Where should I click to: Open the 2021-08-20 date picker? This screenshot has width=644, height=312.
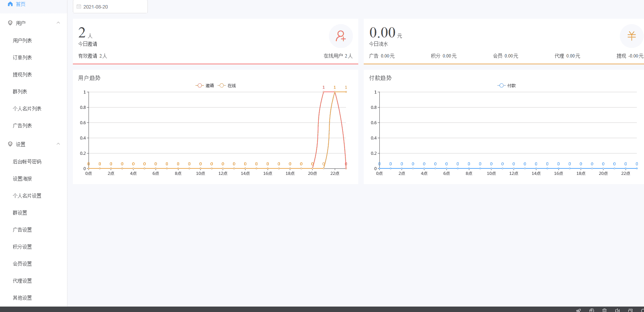pos(110,7)
